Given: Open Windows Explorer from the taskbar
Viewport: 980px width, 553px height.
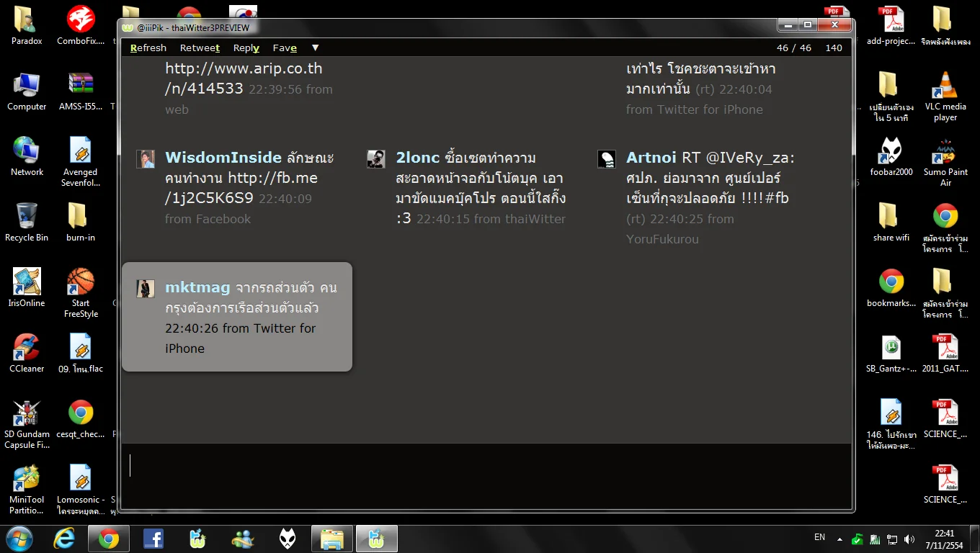Looking at the screenshot, I should [x=331, y=539].
